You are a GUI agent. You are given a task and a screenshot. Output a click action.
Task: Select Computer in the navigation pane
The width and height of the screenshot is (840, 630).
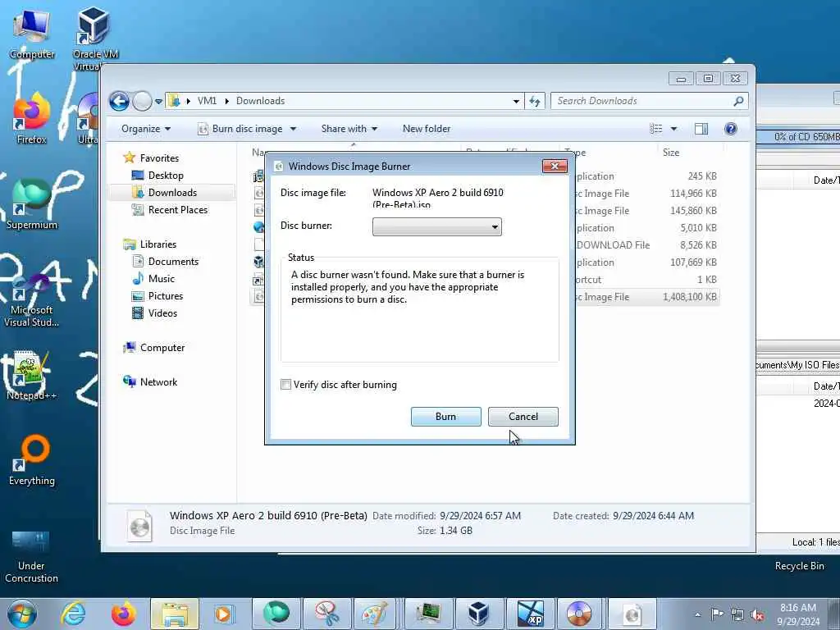point(153,348)
